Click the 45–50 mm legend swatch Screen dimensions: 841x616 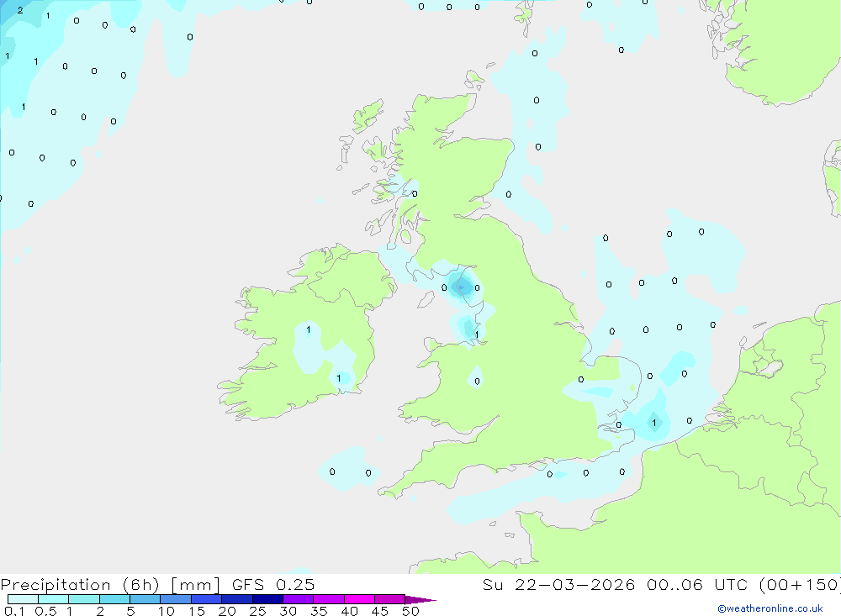click(x=390, y=599)
